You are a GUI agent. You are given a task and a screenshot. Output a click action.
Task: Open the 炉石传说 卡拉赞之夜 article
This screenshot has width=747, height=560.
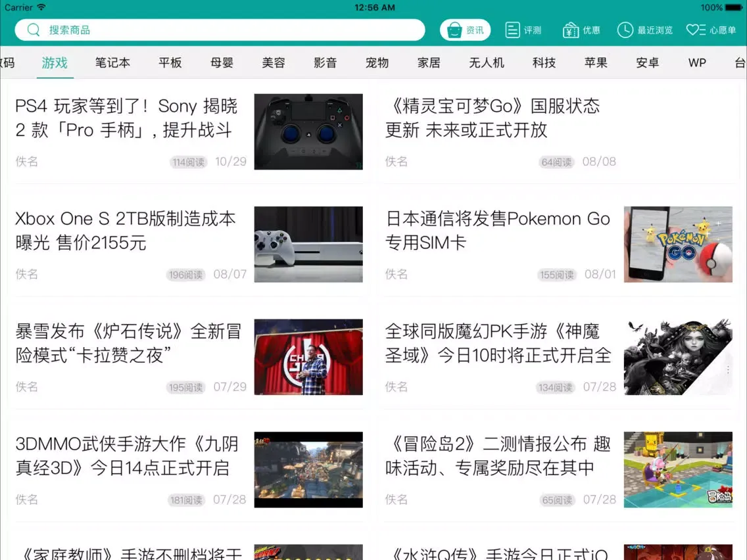pyautogui.click(x=129, y=343)
